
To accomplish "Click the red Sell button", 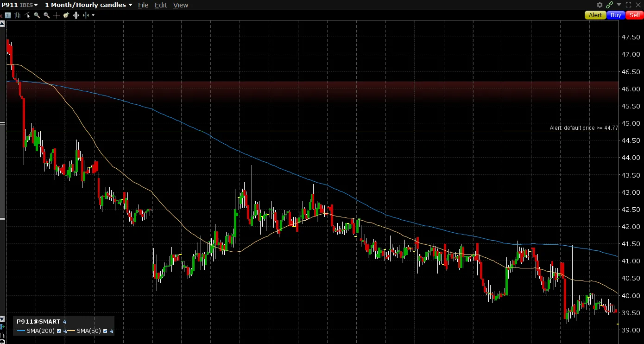I will click(635, 15).
